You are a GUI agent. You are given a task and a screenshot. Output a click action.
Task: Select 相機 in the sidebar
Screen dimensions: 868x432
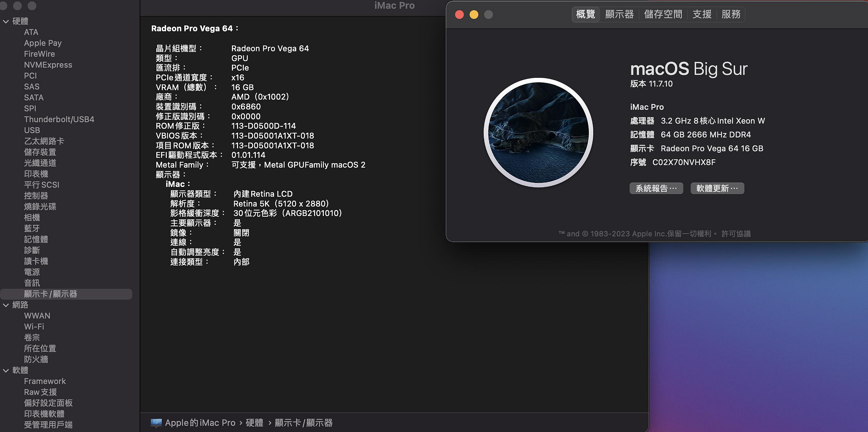click(32, 218)
